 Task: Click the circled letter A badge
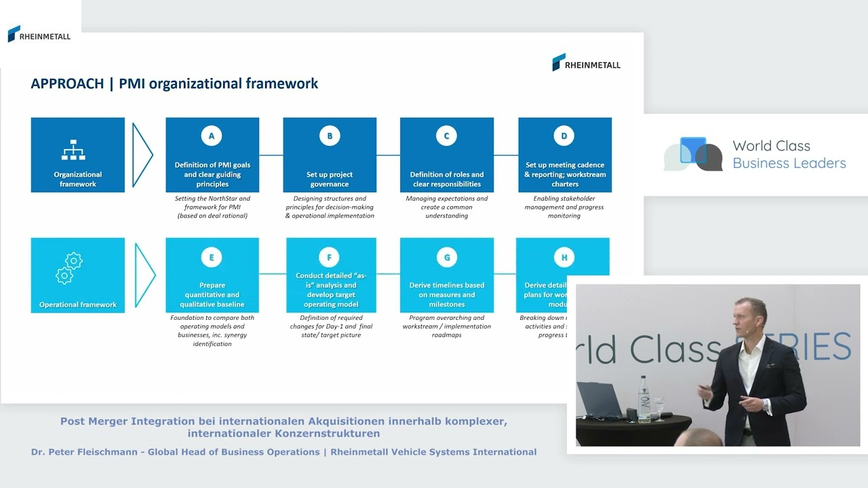point(212,136)
